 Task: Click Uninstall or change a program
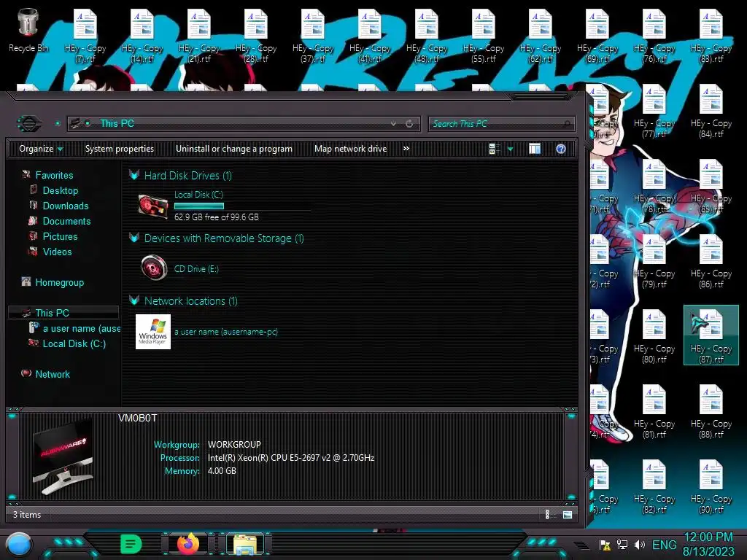click(234, 149)
